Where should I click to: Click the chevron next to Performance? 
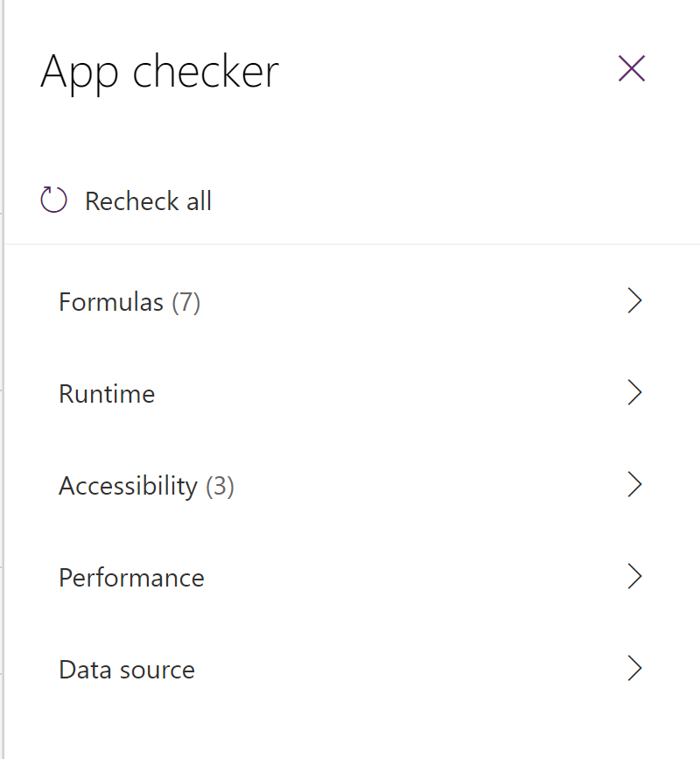click(x=634, y=577)
